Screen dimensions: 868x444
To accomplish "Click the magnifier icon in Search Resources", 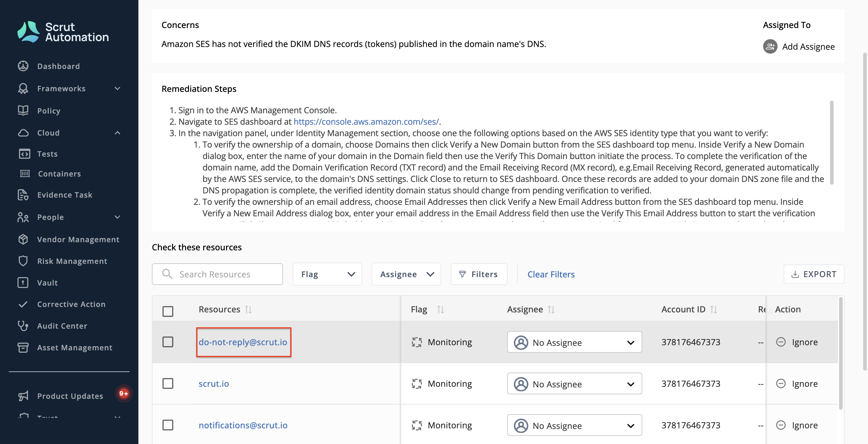I will pos(167,274).
